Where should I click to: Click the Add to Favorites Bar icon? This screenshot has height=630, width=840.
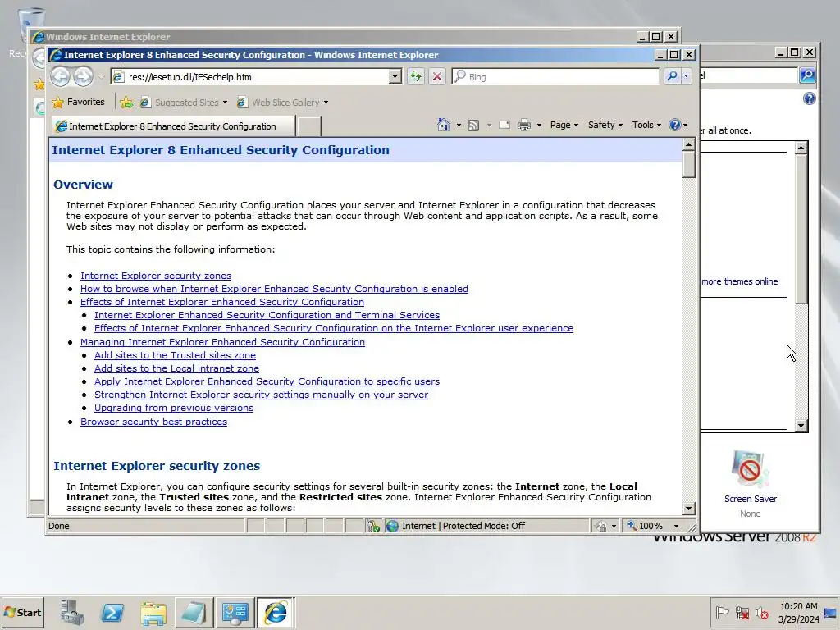tap(126, 103)
